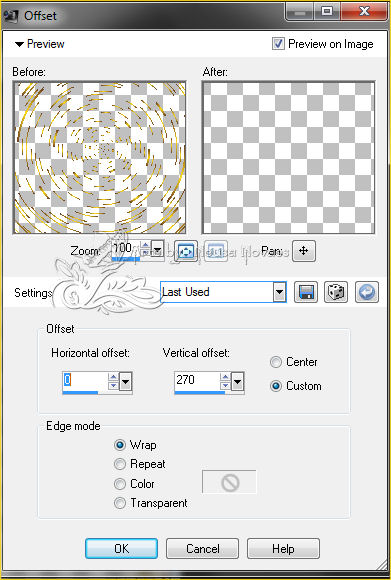Select the Center radio option

276,362
